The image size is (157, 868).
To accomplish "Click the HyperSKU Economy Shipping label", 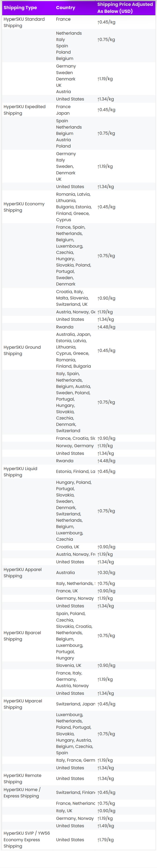I will coord(24,207).
